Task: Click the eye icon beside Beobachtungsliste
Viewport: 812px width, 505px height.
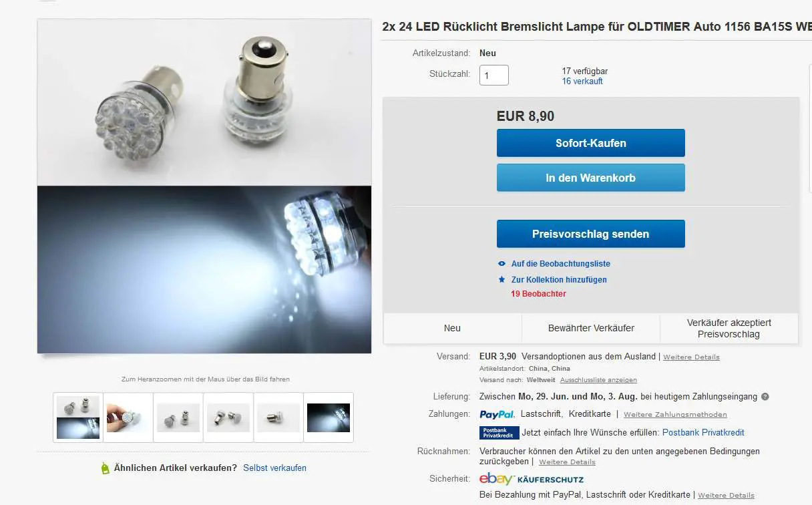Action: [502, 264]
